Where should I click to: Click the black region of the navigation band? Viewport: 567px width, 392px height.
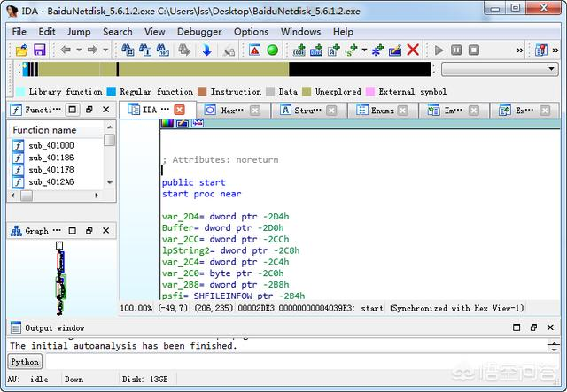360,69
